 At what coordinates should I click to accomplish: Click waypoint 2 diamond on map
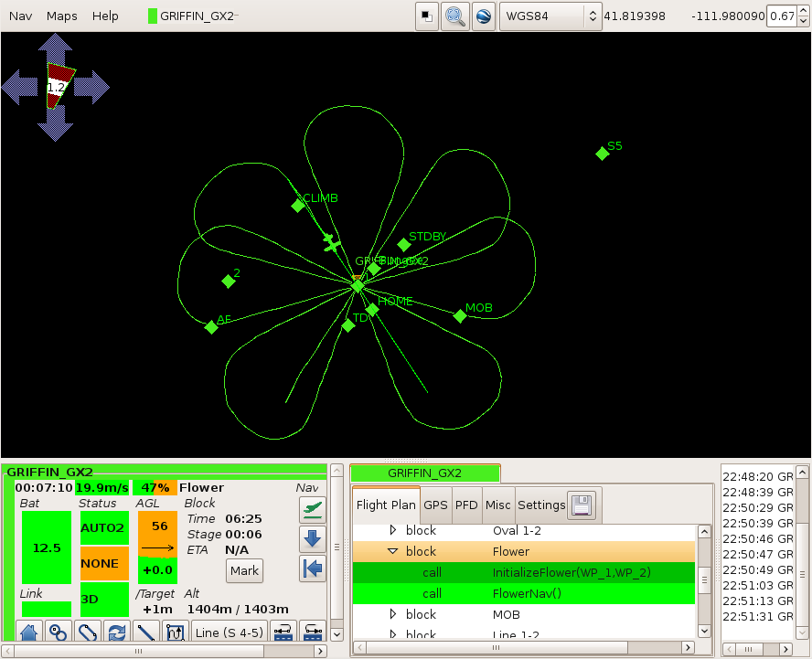click(229, 282)
